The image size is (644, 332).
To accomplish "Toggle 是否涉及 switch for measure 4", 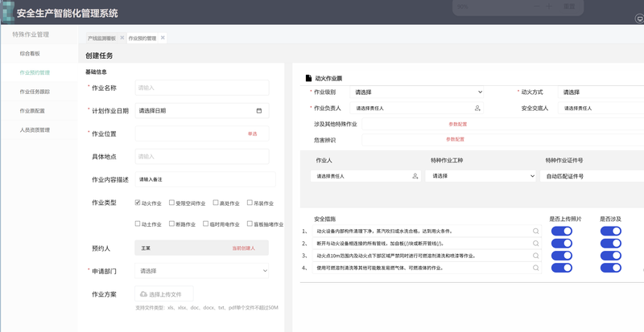I will click(x=611, y=268).
